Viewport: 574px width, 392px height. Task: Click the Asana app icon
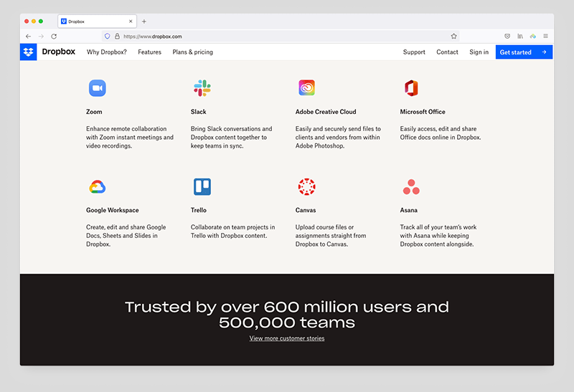click(411, 187)
